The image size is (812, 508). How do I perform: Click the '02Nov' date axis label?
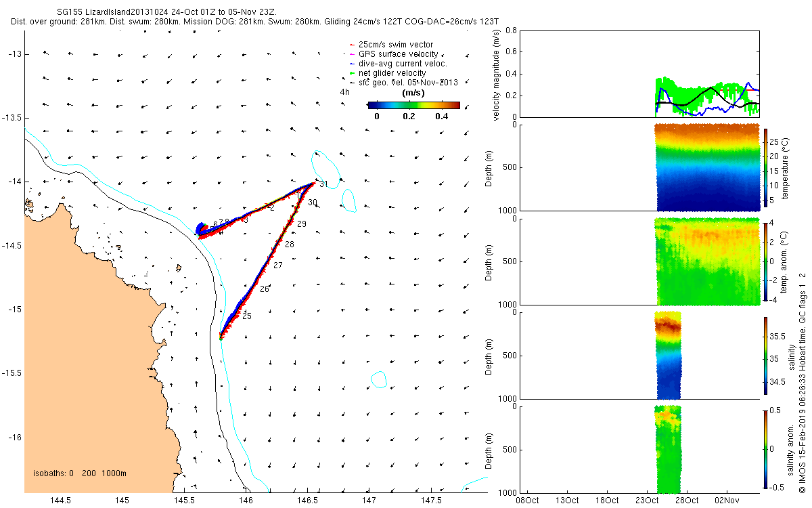coord(727,501)
